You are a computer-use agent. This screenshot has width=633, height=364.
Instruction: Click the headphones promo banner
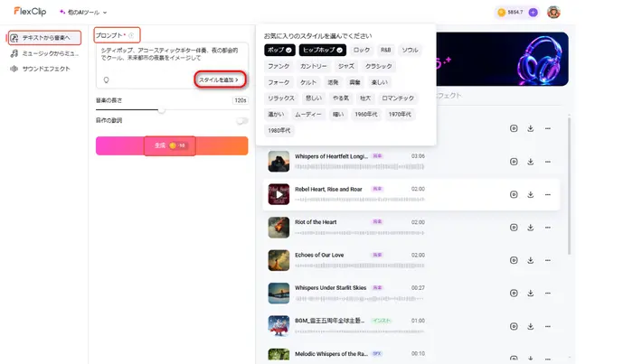tap(502, 59)
